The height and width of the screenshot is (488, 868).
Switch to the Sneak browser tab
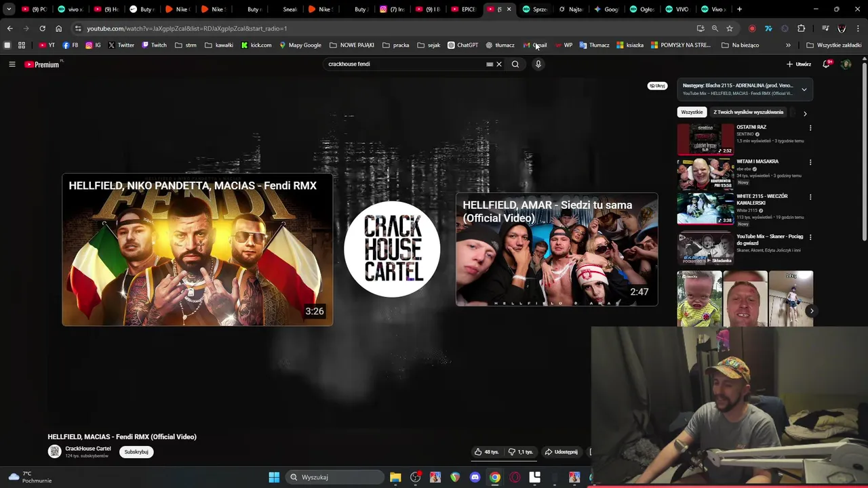point(285,9)
